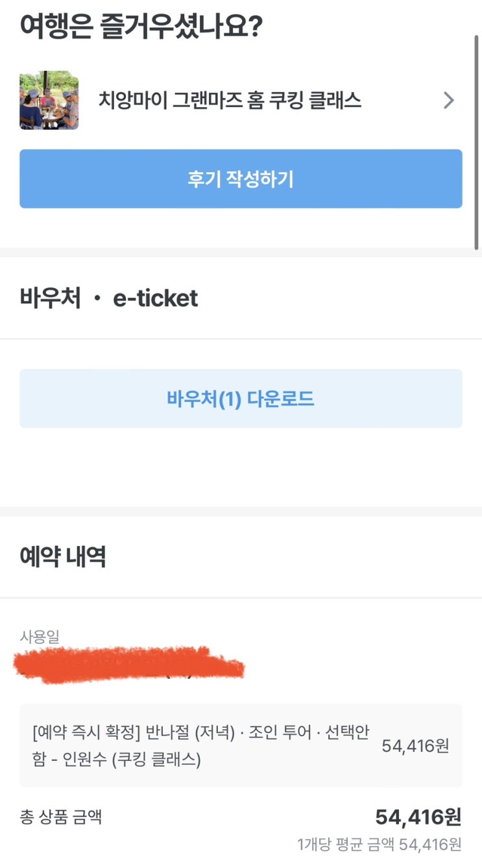The image size is (482, 868).
Task: Download the voucher via 바우처(1) 다운로드
Action: coord(241,399)
